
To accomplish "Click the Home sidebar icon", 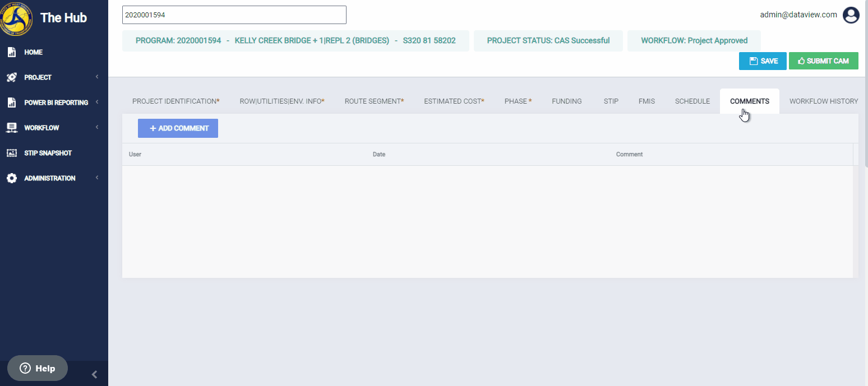I will pos(11,52).
